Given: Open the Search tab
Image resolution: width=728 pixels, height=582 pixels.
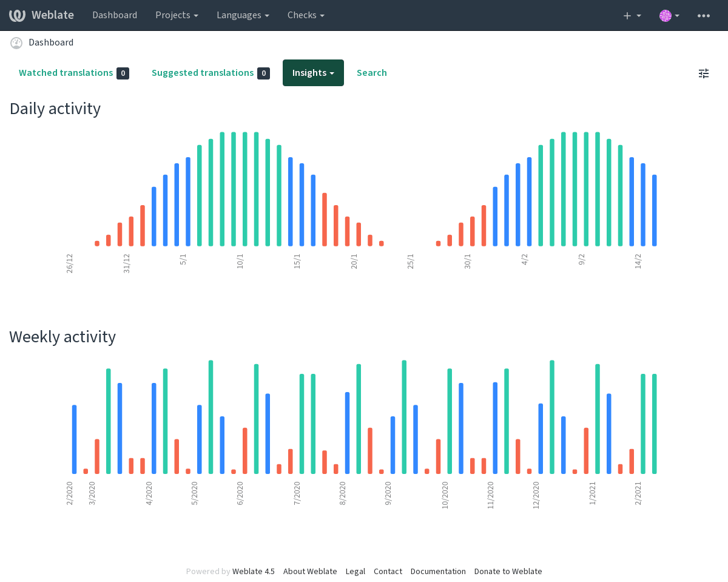Looking at the screenshot, I should pos(372,73).
